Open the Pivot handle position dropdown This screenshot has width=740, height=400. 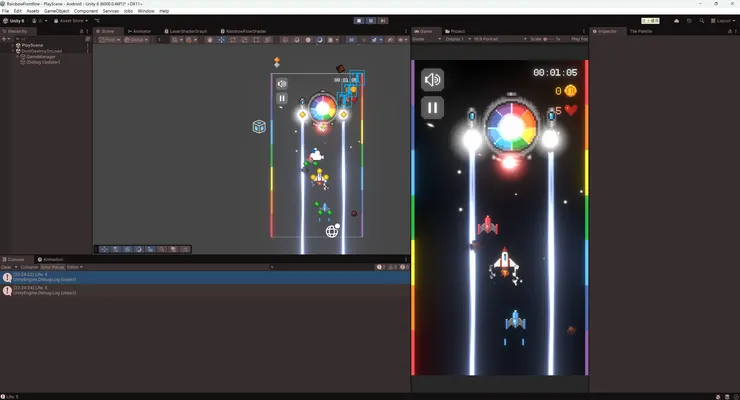[x=109, y=40]
